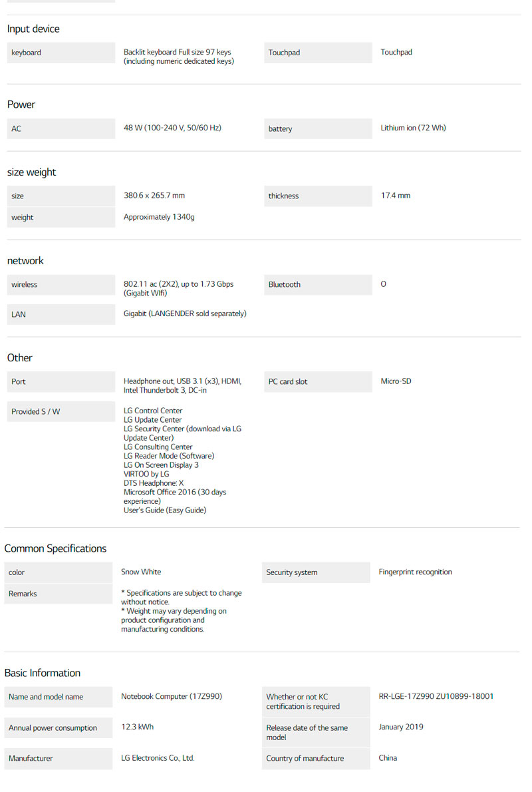Click the LAN label cell
Image resolution: width=532 pixels, height=792 pixels.
pyautogui.click(x=61, y=314)
